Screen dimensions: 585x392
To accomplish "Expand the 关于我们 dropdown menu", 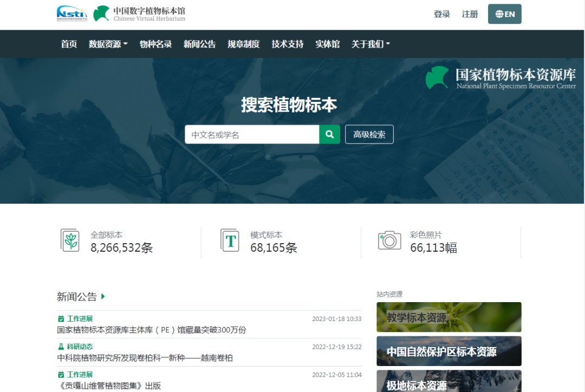I will click(x=370, y=44).
